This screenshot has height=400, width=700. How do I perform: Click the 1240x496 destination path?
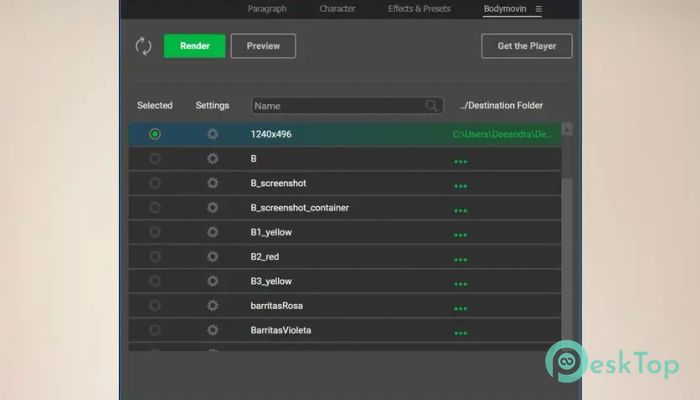click(x=502, y=134)
